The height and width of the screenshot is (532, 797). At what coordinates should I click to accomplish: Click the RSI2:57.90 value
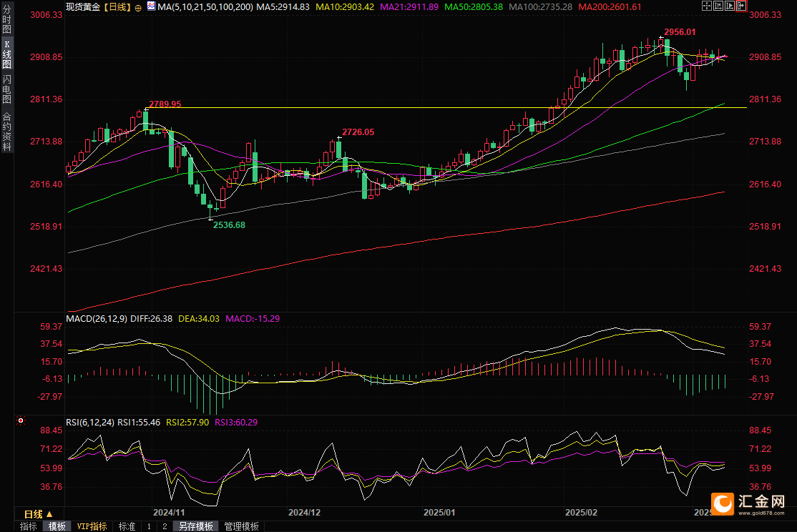(187, 423)
